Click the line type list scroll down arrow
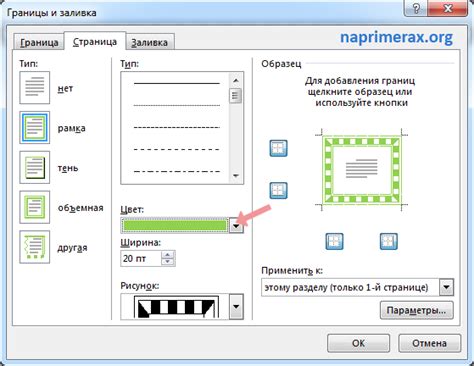The height and width of the screenshot is (366, 474). [236, 176]
